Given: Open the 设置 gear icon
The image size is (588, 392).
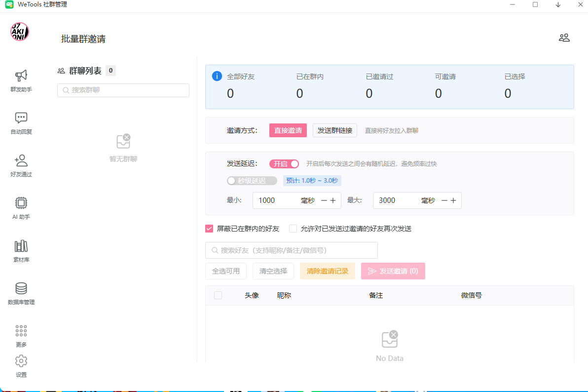Looking at the screenshot, I should click(x=21, y=361).
